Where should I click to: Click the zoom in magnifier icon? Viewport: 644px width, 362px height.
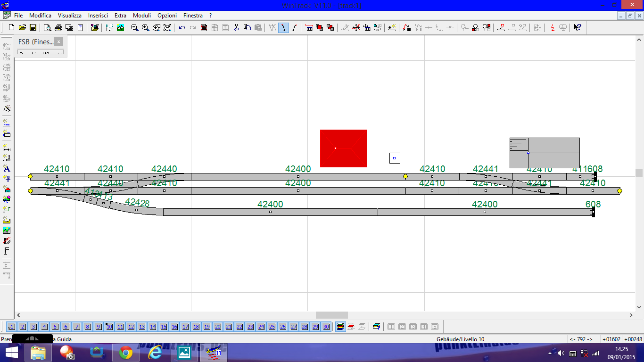pos(146,28)
